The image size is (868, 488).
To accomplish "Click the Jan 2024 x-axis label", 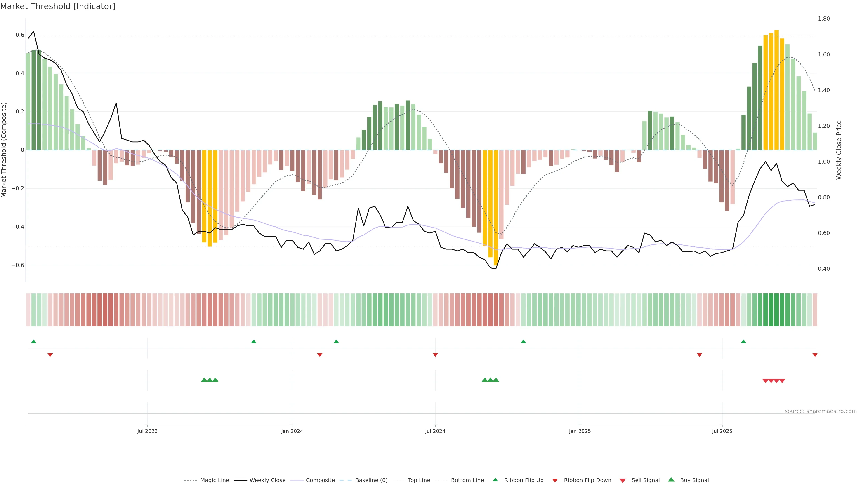I will pyautogui.click(x=292, y=431).
